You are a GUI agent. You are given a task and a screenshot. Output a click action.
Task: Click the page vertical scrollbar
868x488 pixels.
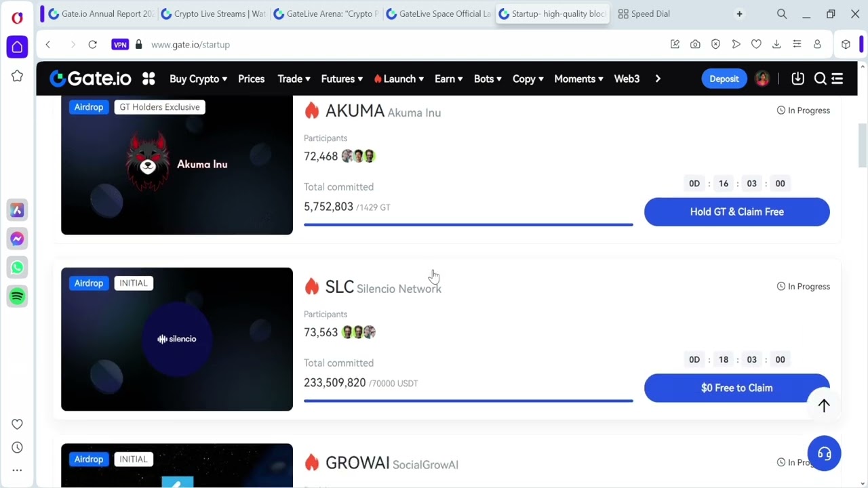point(863,146)
